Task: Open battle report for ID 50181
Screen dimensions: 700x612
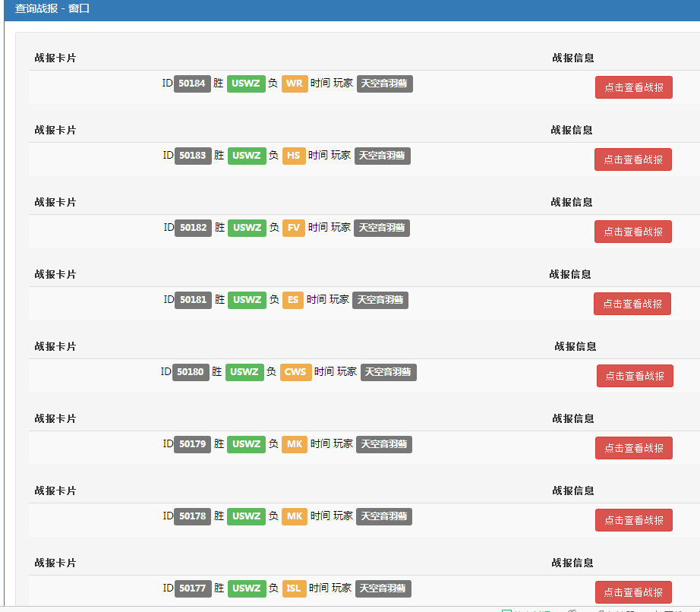Action: pos(632,304)
